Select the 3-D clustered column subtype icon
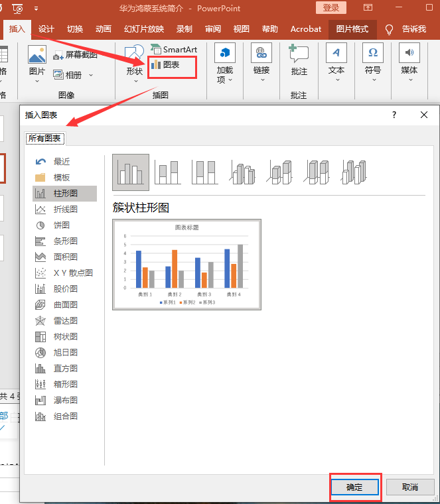The height and width of the screenshot is (504, 440). point(243,172)
